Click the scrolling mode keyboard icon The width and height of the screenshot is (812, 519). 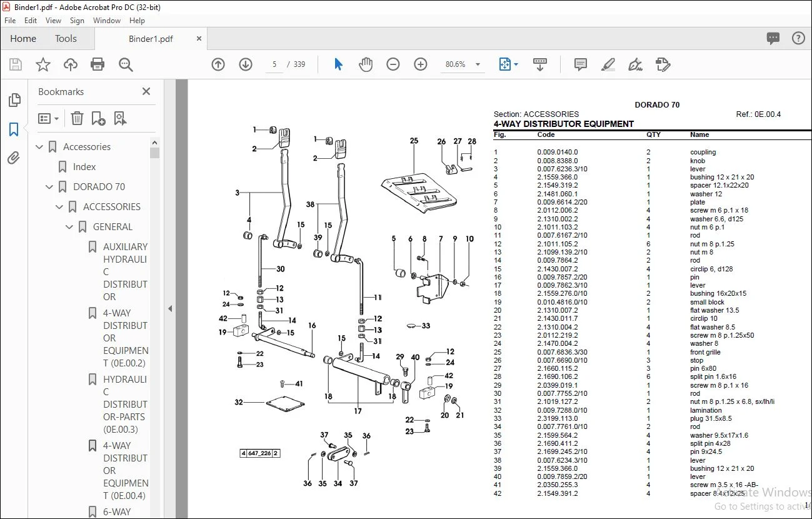(540, 64)
